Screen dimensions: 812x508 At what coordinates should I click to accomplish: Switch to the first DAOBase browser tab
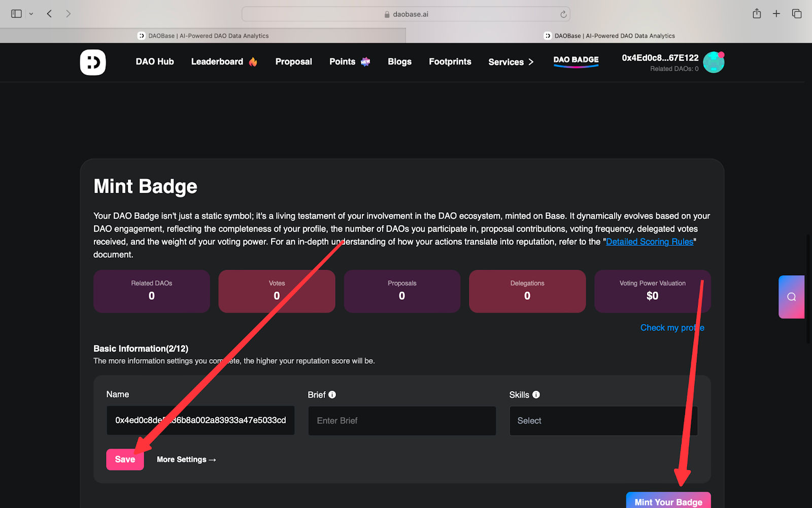click(x=203, y=36)
